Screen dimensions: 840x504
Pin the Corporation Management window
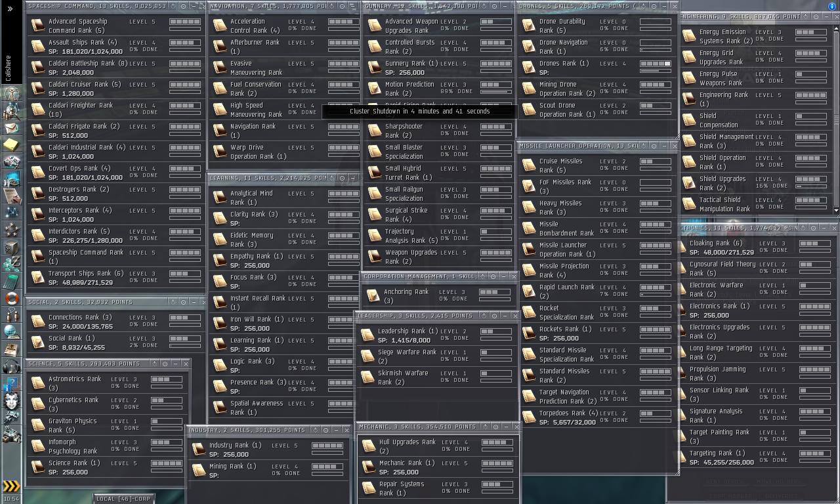482,276
